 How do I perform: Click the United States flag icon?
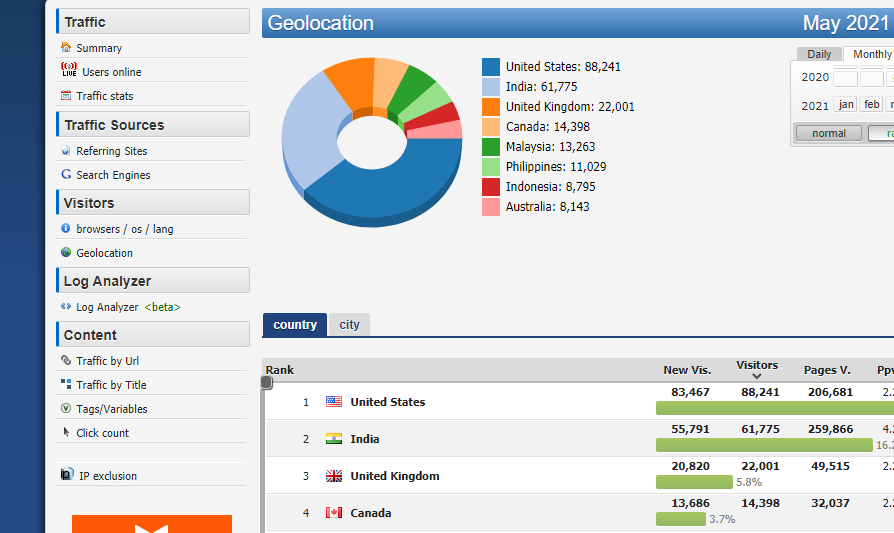(x=334, y=402)
